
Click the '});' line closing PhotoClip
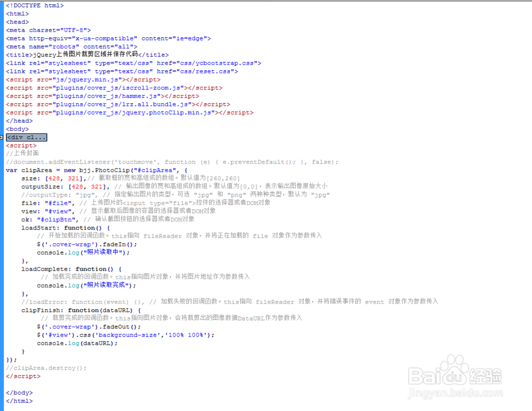(11, 360)
